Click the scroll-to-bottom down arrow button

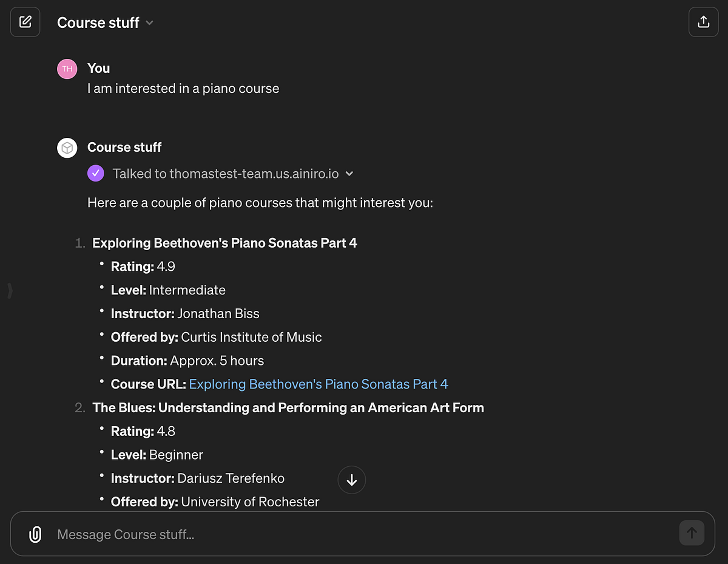[x=352, y=480]
